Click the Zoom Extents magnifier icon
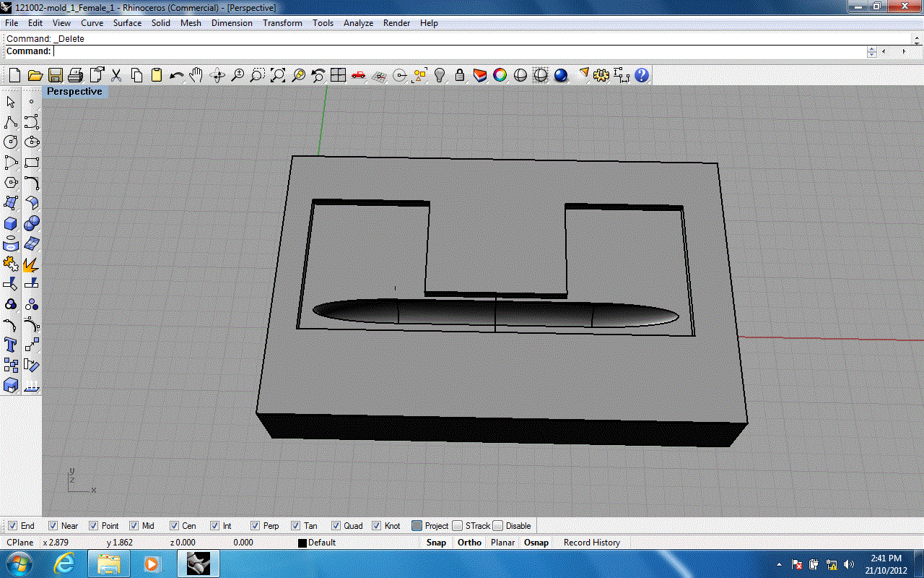924x578 pixels. [278, 75]
